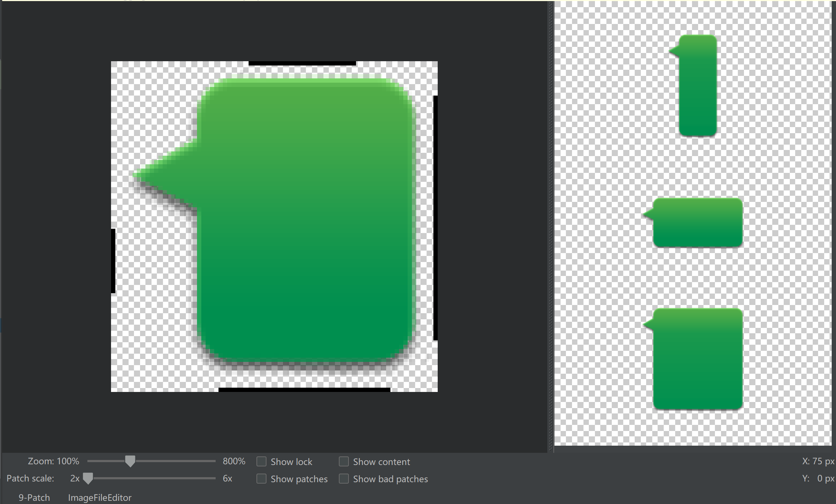Select the large square stretch preview
This screenshot has width=836, height=504.
click(x=697, y=359)
